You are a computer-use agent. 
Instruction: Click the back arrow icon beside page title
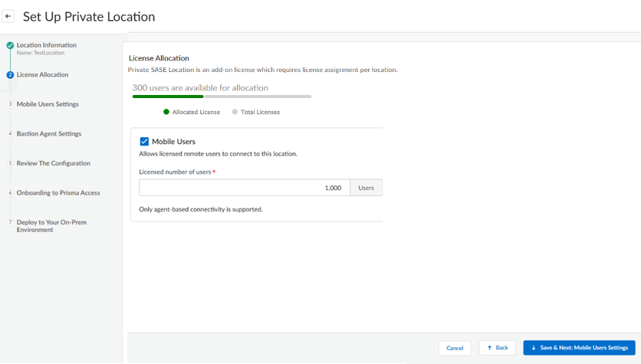click(x=9, y=16)
